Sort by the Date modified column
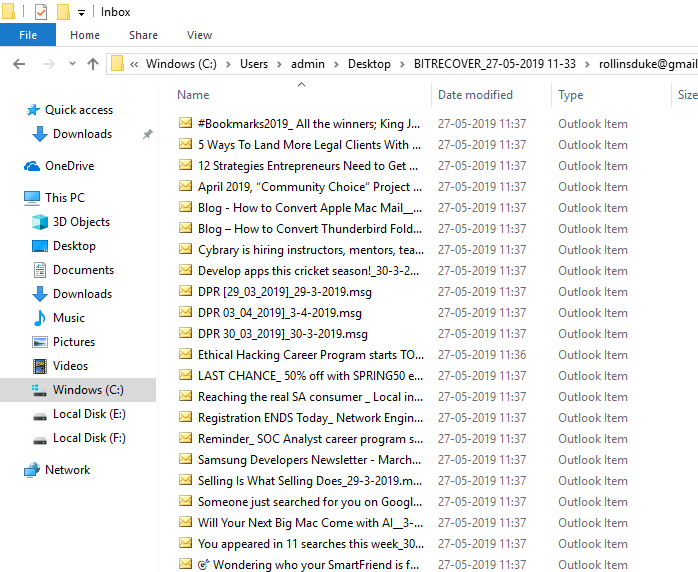This screenshot has width=698, height=572. pos(475,95)
